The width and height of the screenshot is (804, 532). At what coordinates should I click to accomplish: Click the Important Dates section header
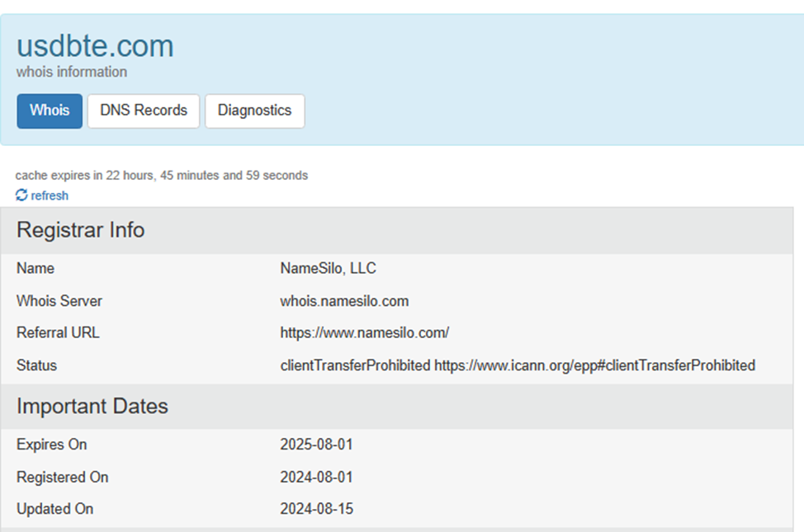tap(92, 407)
